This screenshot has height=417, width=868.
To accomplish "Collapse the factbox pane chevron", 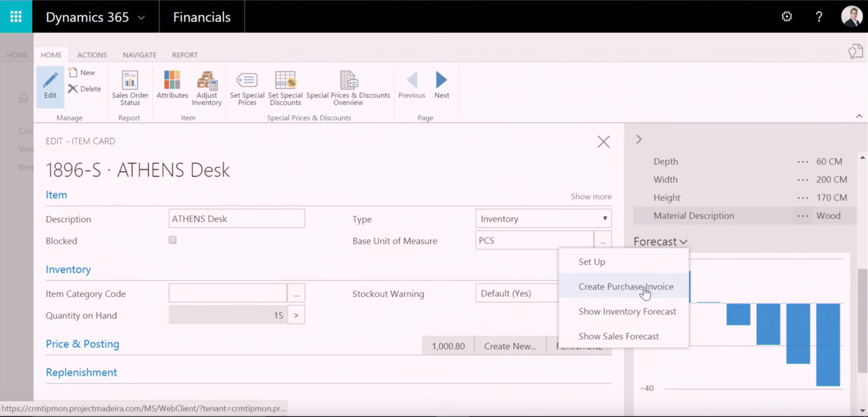I will [639, 139].
